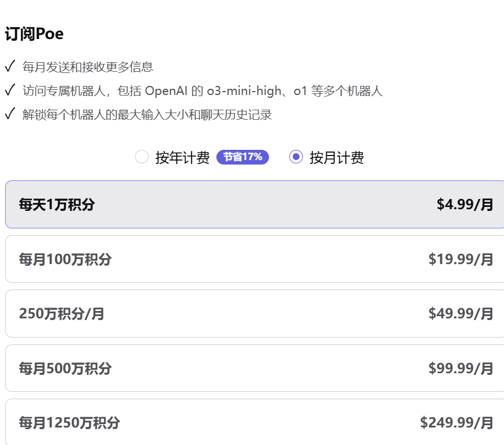Pick the 每月1250万积分 plan name
This screenshot has width=504, height=445.
[69, 423]
